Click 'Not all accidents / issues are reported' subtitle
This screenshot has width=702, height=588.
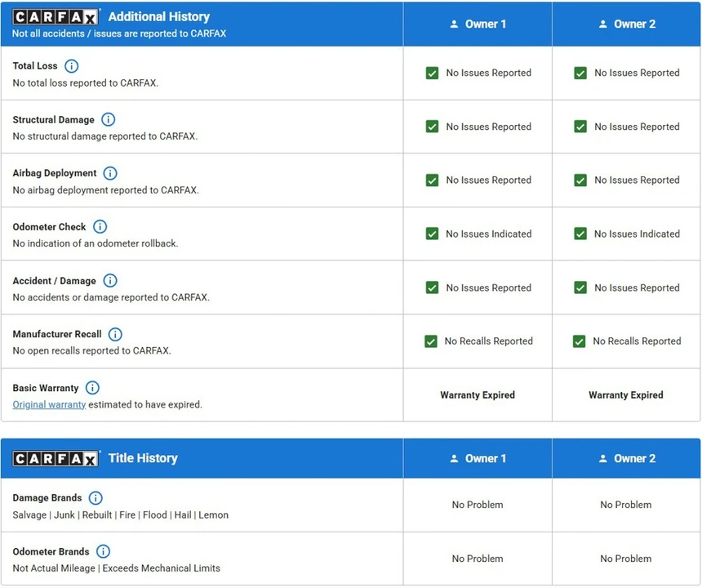coord(119,33)
